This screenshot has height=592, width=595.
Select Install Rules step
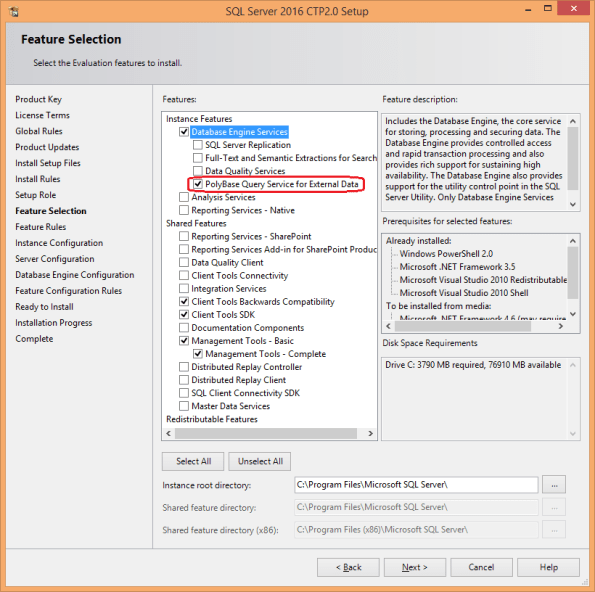(38, 179)
